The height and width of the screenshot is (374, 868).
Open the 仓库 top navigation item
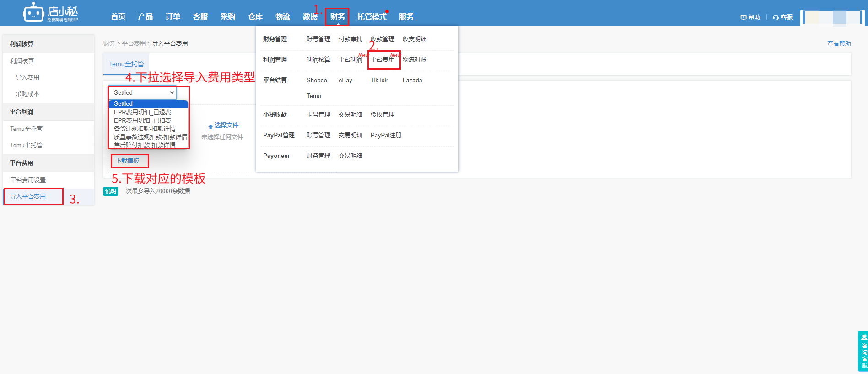[x=255, y=16]
